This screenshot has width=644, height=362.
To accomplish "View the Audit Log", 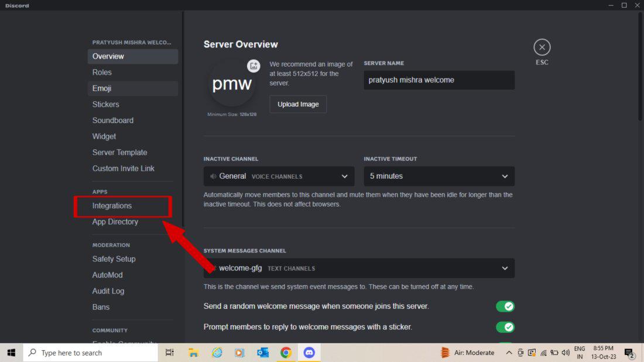I will point(133,291).
